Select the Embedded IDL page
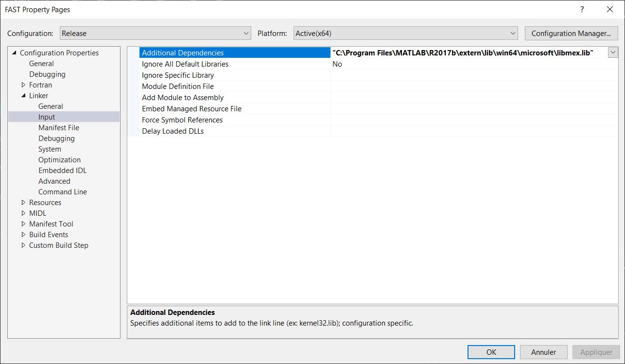Image resolution: width=625 pixels, height=364 pixels. coord(62,170)
